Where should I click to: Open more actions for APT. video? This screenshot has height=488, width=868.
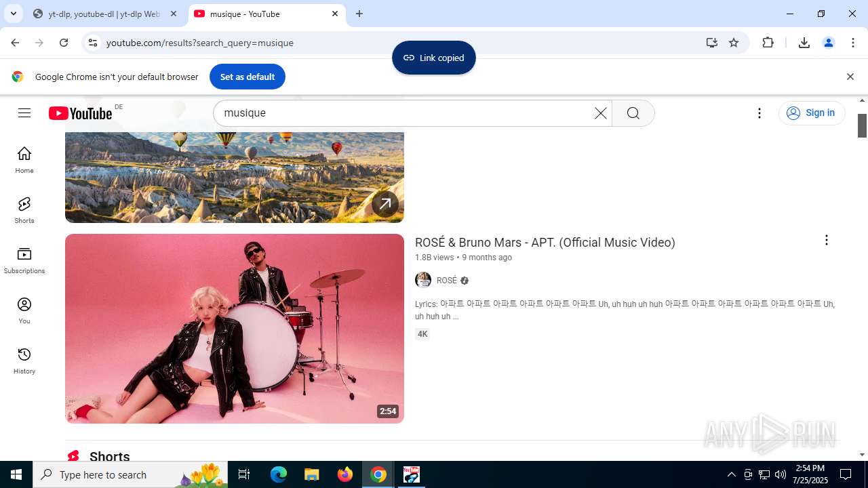pyautogui.click(x=826, y=241)
